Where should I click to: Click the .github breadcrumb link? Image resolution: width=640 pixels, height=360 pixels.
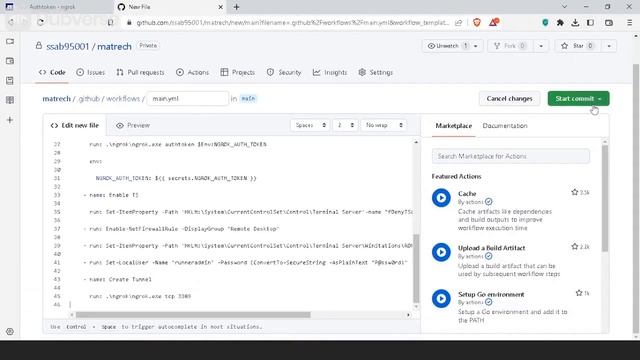pyautogui.click(x=89, y=99)
